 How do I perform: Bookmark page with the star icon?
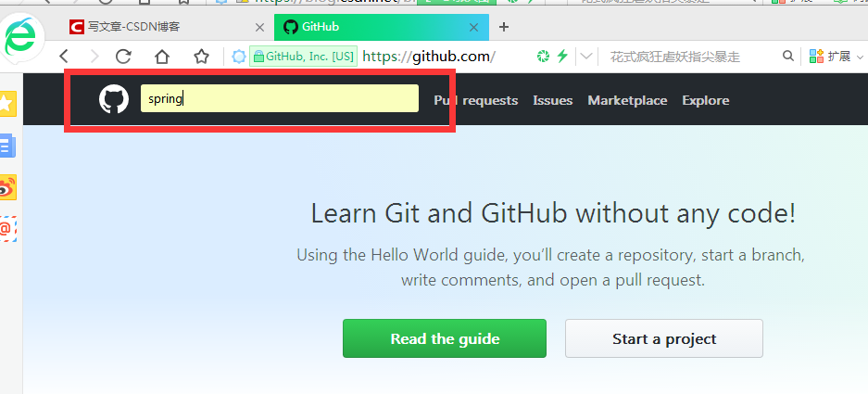(202, 56)
